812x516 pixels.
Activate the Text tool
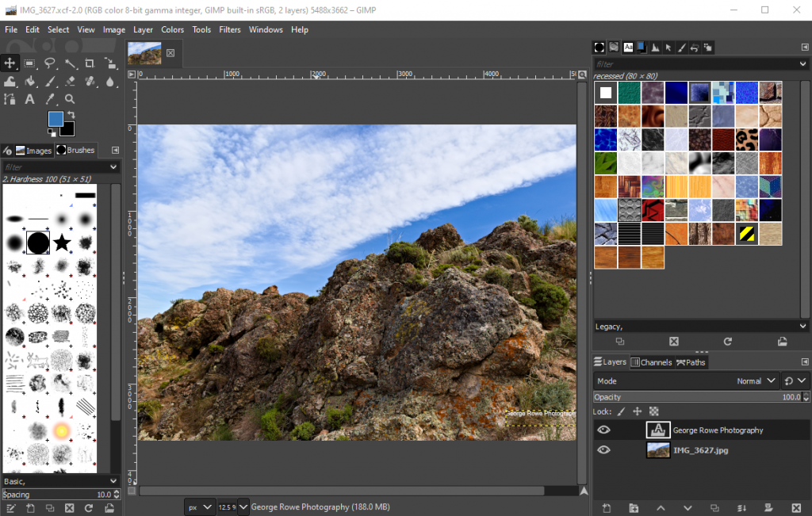[30, 99]
